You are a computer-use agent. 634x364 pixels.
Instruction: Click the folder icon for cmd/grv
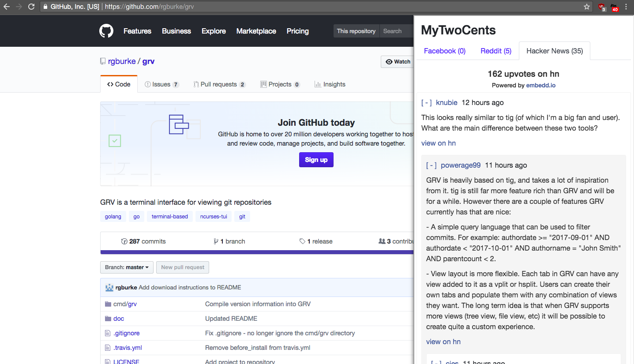(108, 304)
